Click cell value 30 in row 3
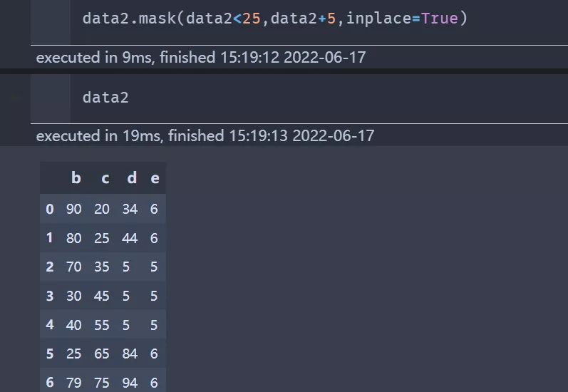The image size is (568, 392). (74, 296)
